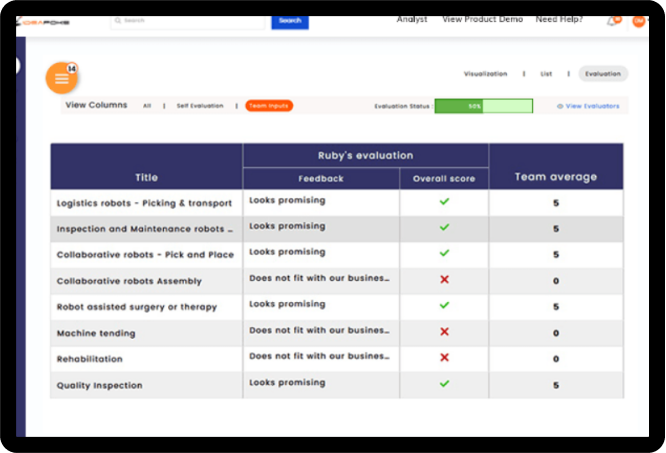
Task: Click the blue Search button
Action: pos(290,20)
